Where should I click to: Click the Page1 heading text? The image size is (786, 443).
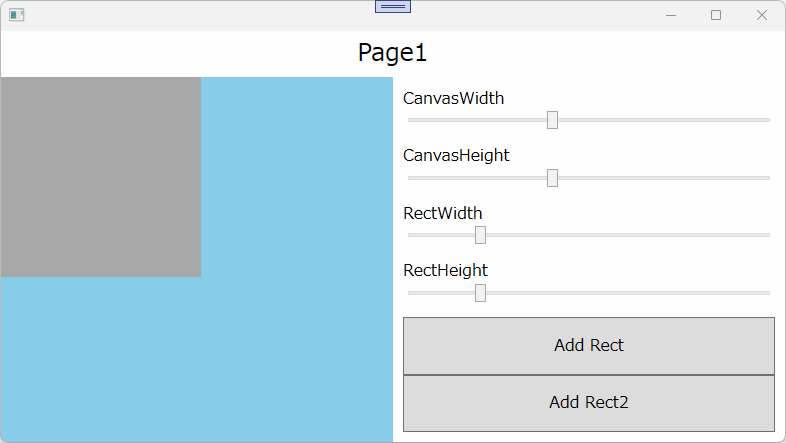pyautogui.click(x=392, y=53)
